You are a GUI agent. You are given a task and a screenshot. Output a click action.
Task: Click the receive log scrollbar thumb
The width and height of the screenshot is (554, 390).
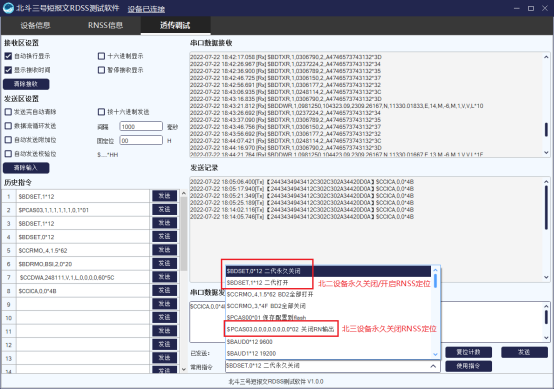click(x=546, y=129)
